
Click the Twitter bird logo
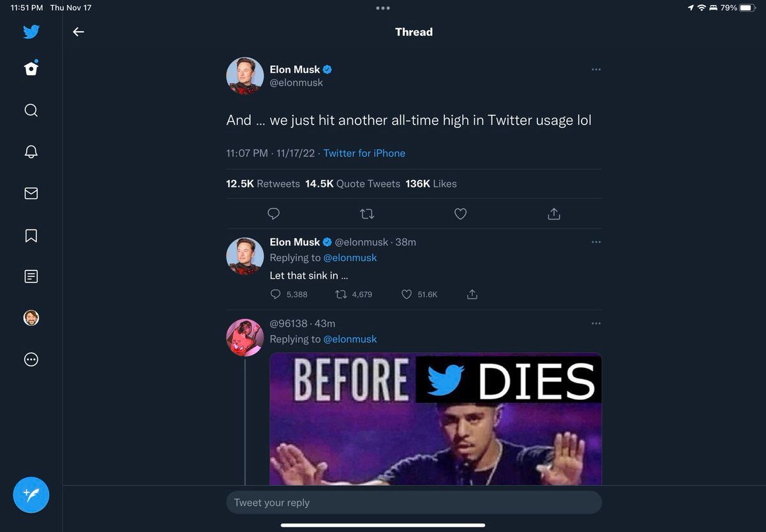click(x=31, y=31)
